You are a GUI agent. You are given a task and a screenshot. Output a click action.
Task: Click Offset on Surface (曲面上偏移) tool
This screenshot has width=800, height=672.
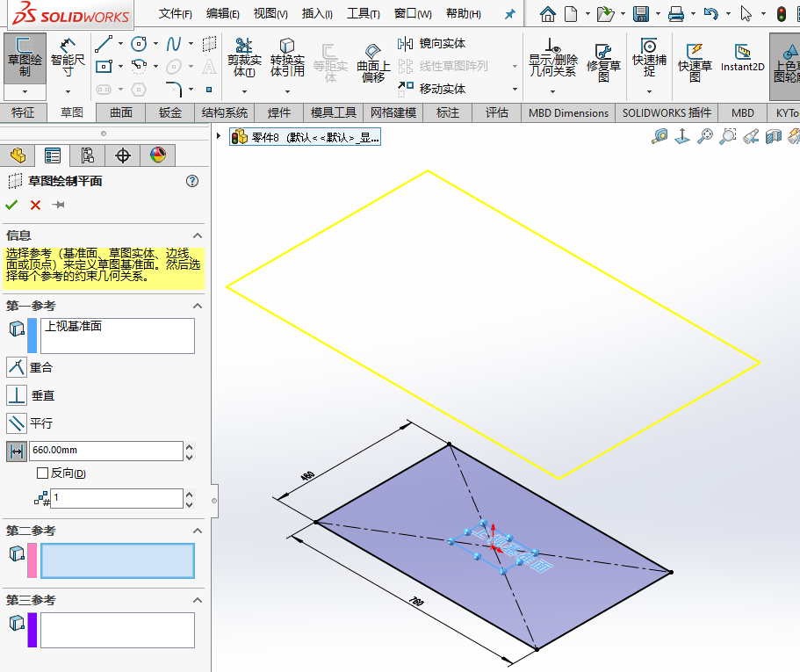click(373, 63)
